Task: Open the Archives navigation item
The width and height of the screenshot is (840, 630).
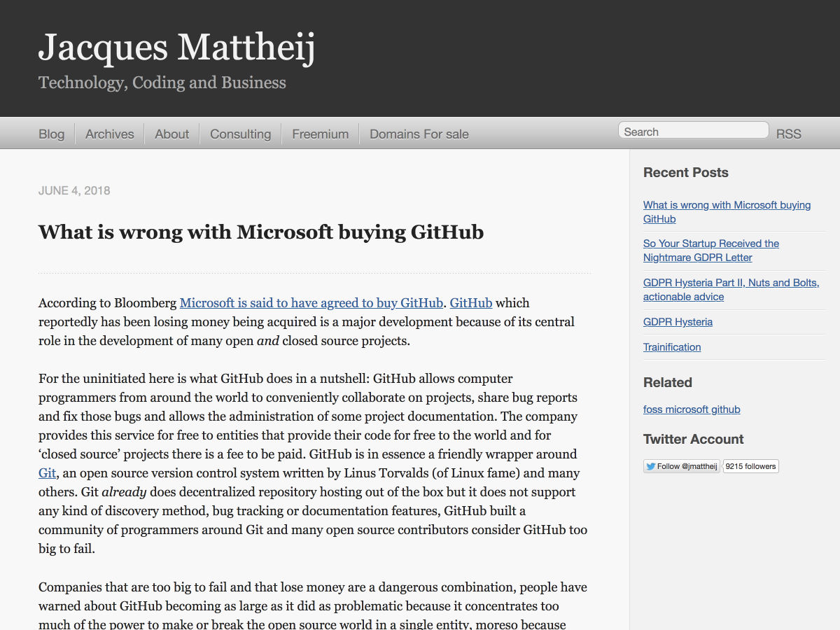Action: click(109, 134)
